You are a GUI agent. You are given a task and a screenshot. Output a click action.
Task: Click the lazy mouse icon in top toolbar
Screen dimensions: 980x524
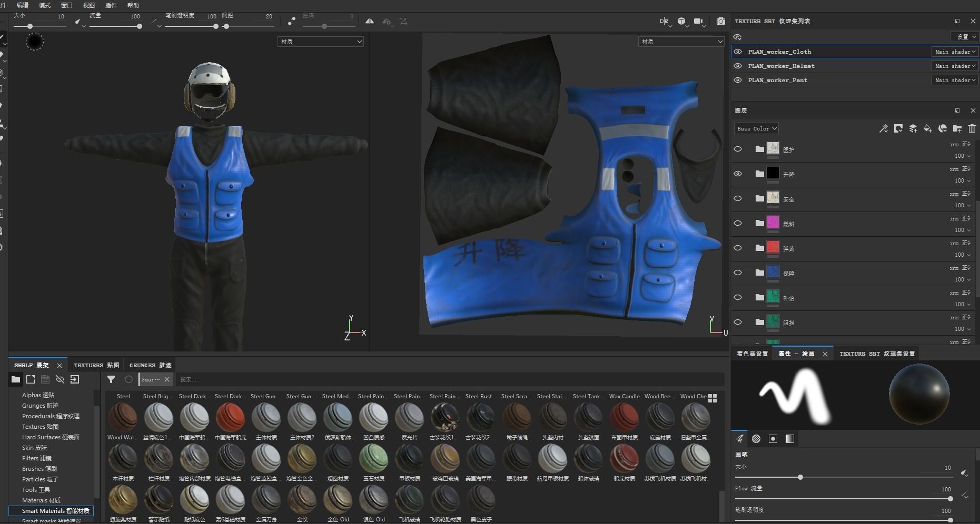(x=291, y=21)
